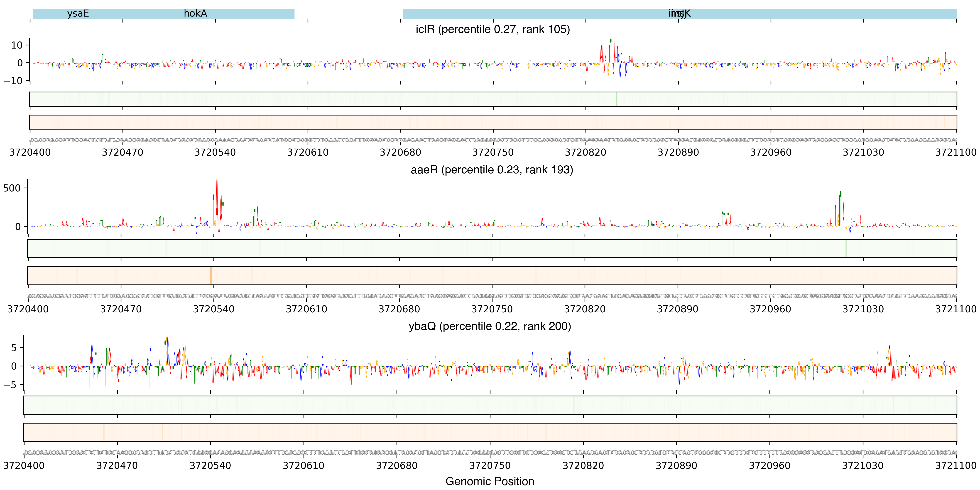Viewport: 980px width, 490px height.
Task: Click the ysaE gene label
Action: (x=78, y=14)
